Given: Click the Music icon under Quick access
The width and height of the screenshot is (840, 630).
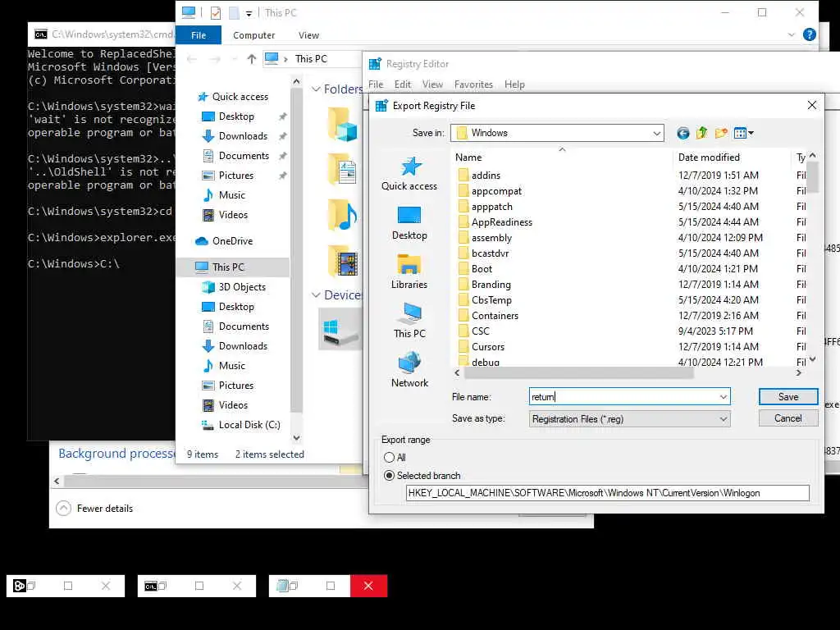Looking at the screenshot, I should tap(208, 195).
